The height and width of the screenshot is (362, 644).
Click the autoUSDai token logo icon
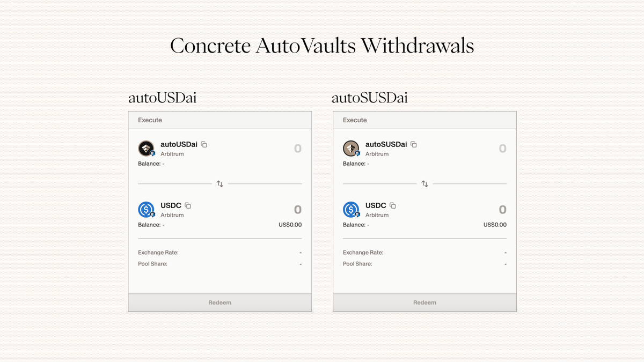[x=146, y=149]
